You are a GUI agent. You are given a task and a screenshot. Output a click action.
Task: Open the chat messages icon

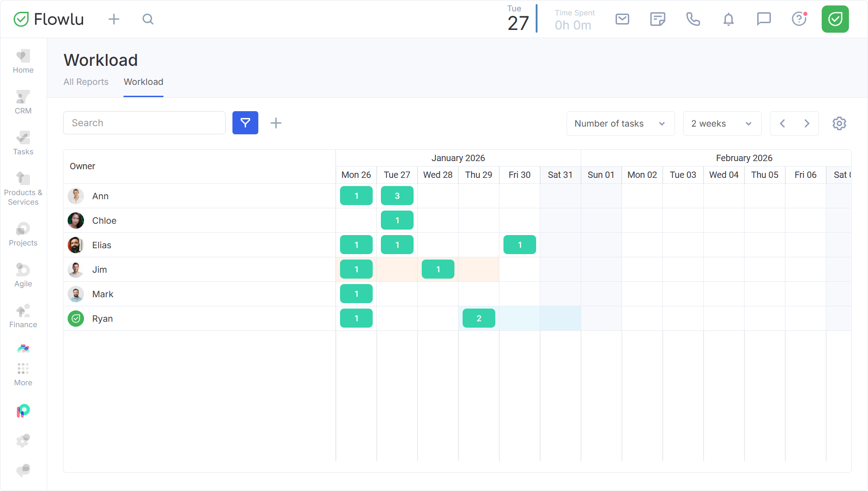[764, 19]
